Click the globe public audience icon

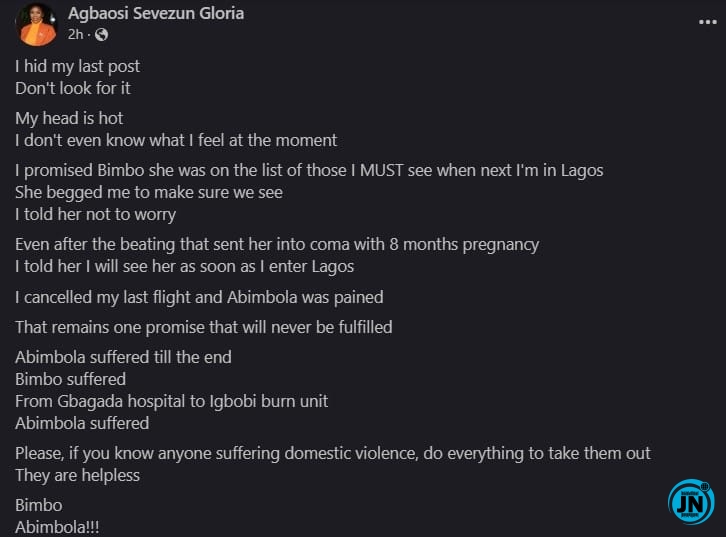pos(101,35)
